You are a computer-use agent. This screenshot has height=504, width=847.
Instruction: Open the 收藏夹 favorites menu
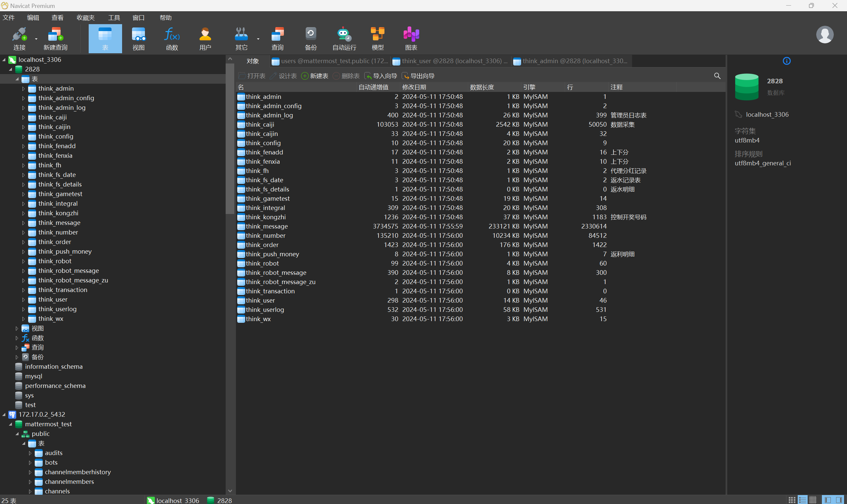[x=86, y=18]
